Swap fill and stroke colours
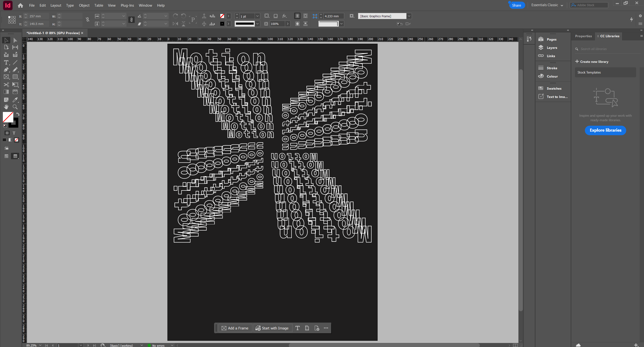644x347 pixels. coord(18,114)
